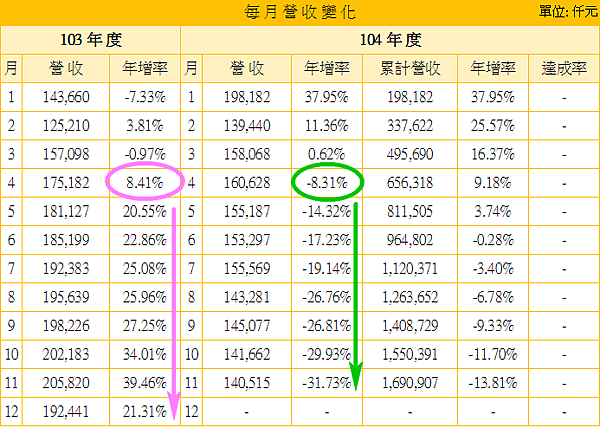This screenshot has height=428, width=600.
Task: Select the 104 年度 header cell
Action: click(x=390, y=40)
